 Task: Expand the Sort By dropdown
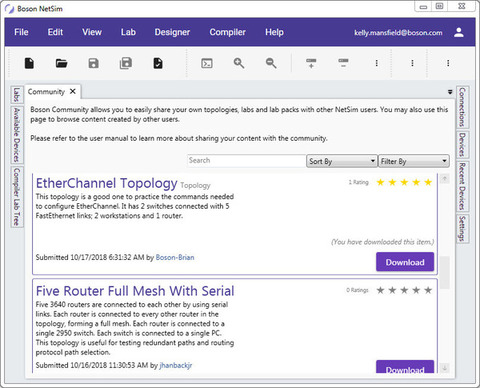tap(342, 161)
